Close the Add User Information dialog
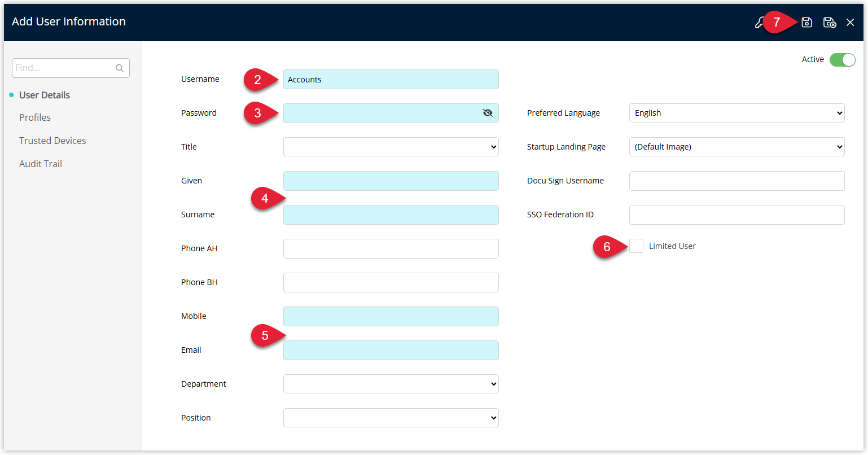This screenshot has height=455, width=868. pyautogui.click(x=850, y=23)
